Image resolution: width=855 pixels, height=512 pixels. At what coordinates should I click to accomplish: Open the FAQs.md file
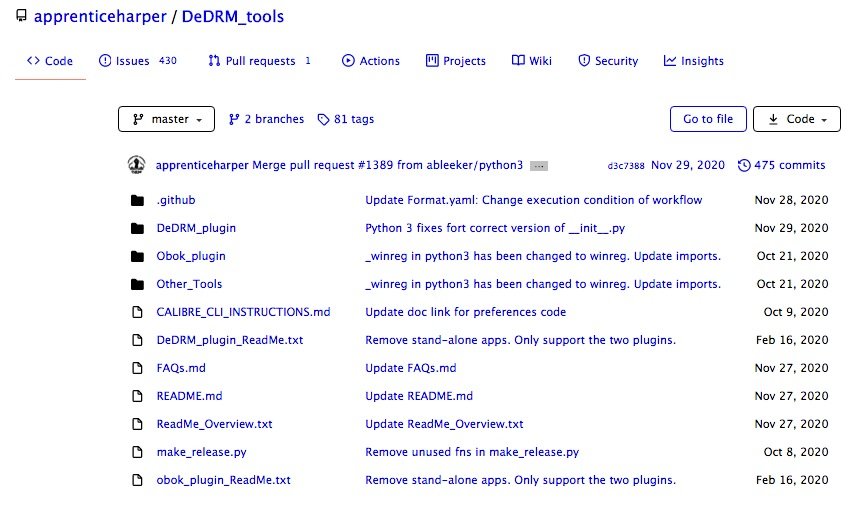click(x=181, y=368)
